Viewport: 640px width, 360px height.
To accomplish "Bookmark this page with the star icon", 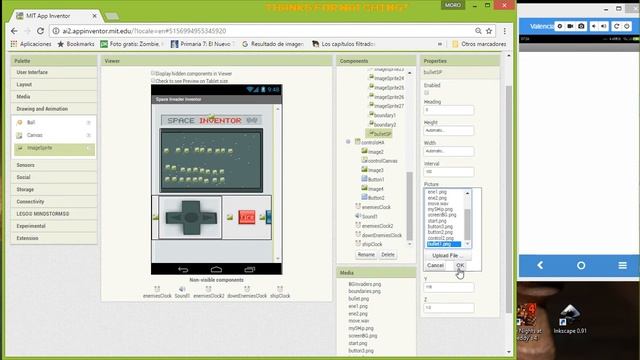I will (489, 31).
